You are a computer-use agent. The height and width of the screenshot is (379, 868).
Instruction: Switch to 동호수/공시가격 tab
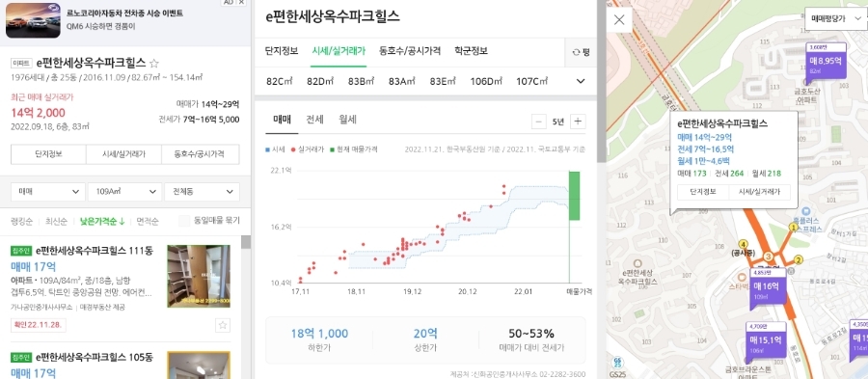pyautogui.click(x=410, y=51)
